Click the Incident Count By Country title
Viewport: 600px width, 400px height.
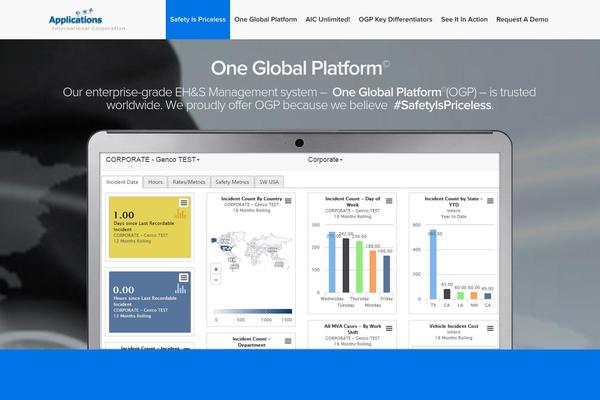(251, 199)
